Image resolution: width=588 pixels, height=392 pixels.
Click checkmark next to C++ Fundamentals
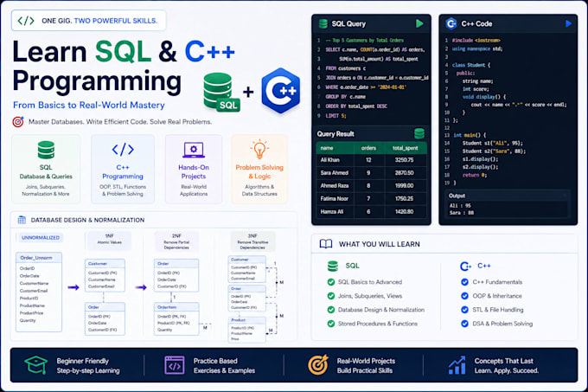point(464,282)
